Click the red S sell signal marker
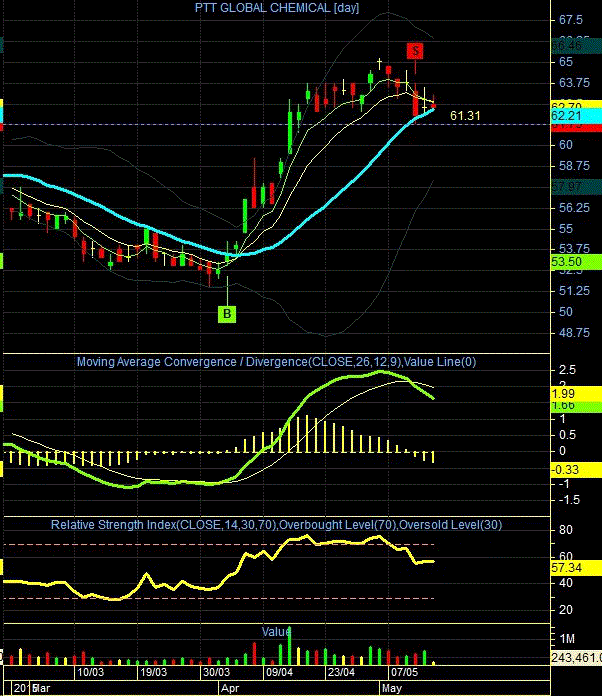This screenshot has height=696, width=602. click(x=415, y=51)
